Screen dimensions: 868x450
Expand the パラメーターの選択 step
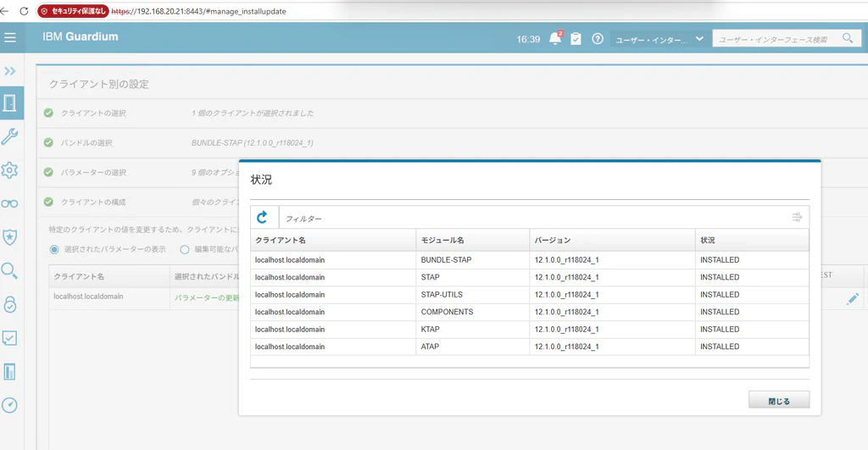(93, 173)
